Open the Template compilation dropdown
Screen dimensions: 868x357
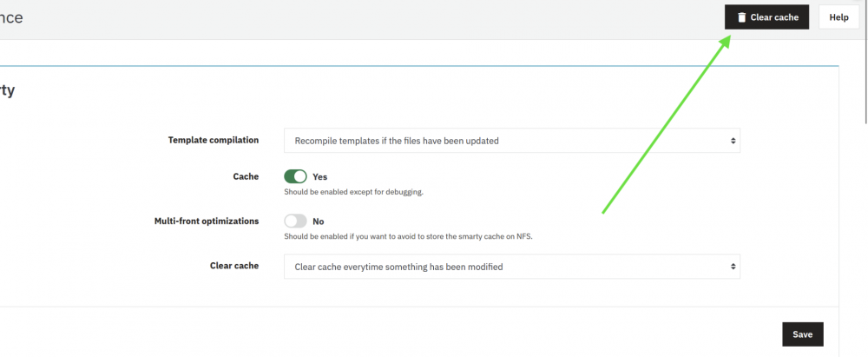click(511, 141)
